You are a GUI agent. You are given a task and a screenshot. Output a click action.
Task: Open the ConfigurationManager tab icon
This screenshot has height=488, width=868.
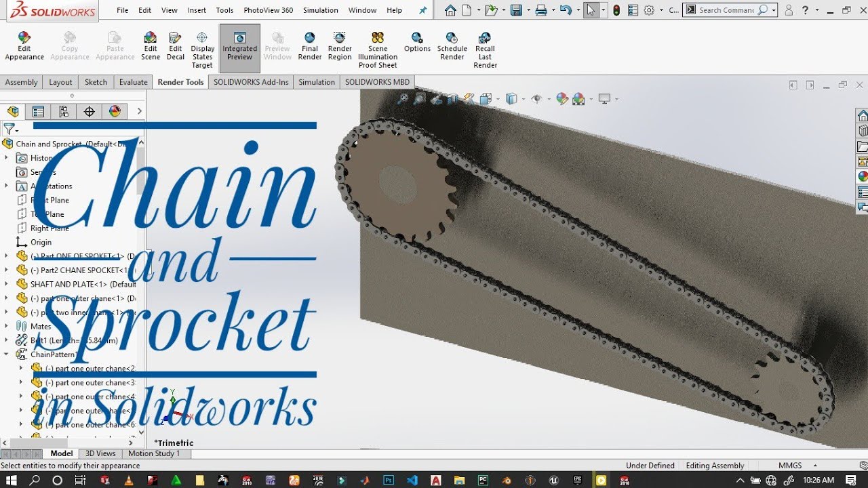click(x=64, y=112)
